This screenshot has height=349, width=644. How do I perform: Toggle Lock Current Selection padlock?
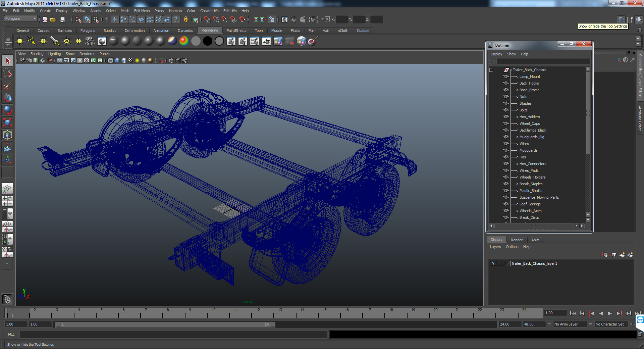point(185,19)
